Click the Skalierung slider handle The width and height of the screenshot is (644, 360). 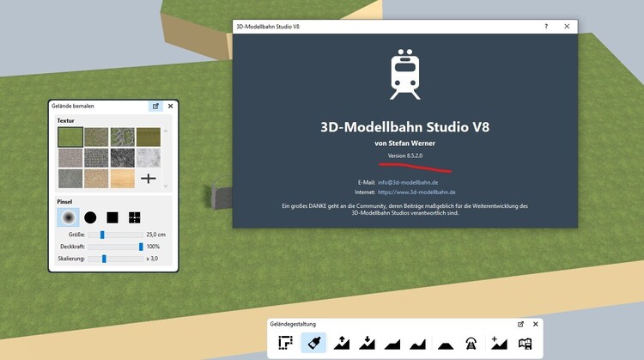(x=104, y=259)
